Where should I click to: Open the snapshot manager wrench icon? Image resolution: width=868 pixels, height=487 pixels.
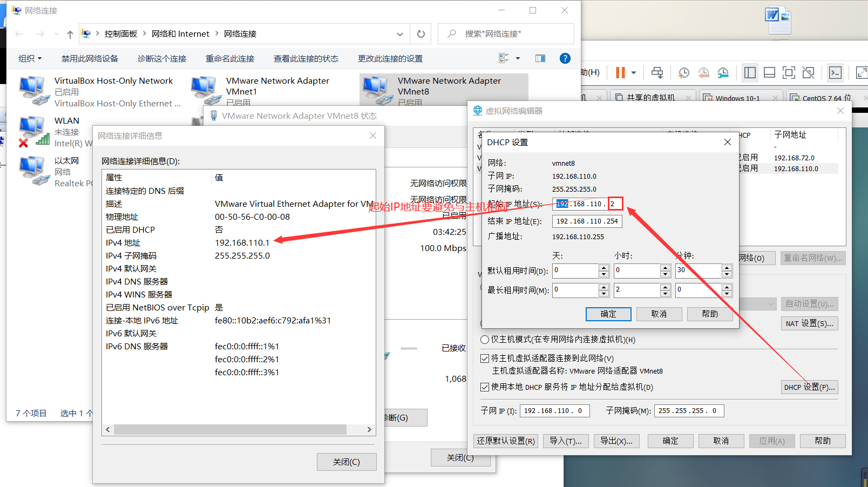[723, 72]
